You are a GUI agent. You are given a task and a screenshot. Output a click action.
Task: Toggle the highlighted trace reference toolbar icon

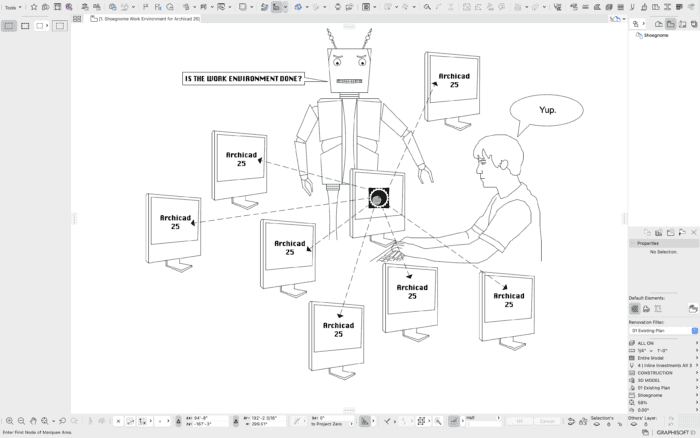tap(276, 7)
